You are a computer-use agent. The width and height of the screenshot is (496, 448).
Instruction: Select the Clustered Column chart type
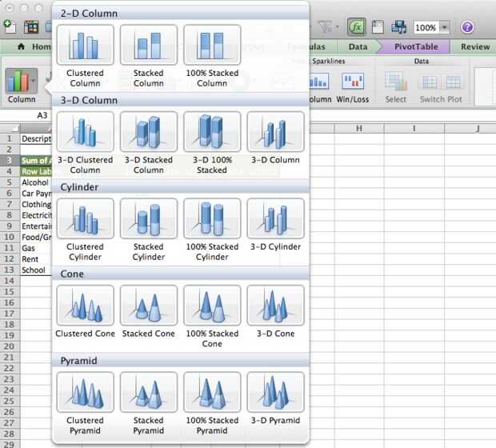85,45
